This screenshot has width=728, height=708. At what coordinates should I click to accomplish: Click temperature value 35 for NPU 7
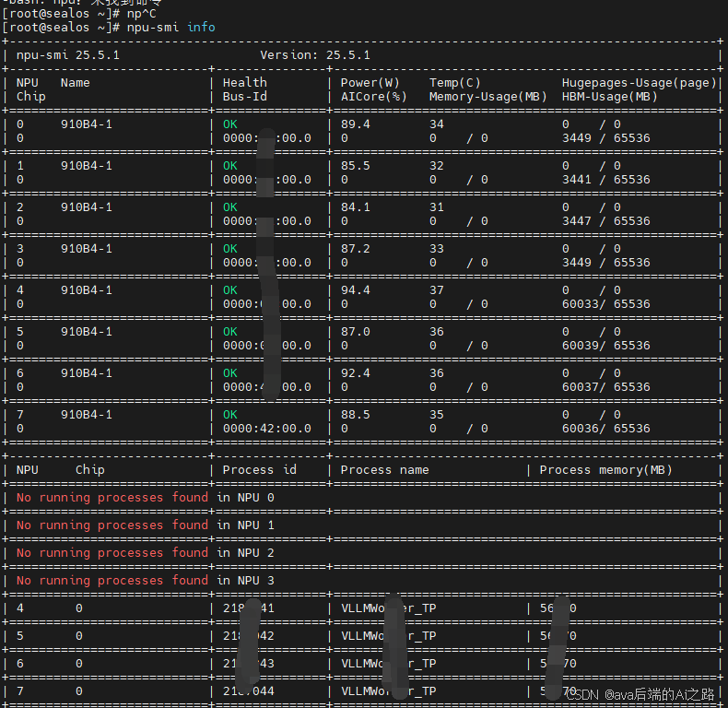(x=437, y=415)
